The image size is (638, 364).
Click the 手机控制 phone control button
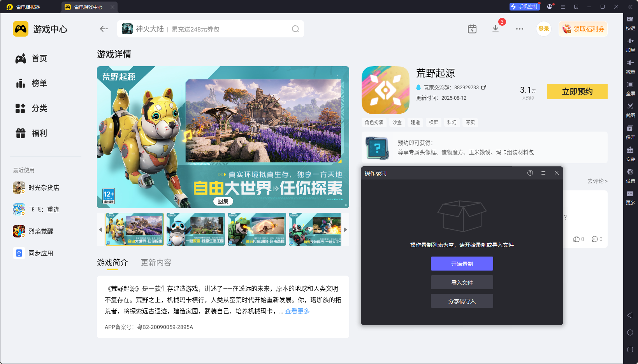pos(524,7)
